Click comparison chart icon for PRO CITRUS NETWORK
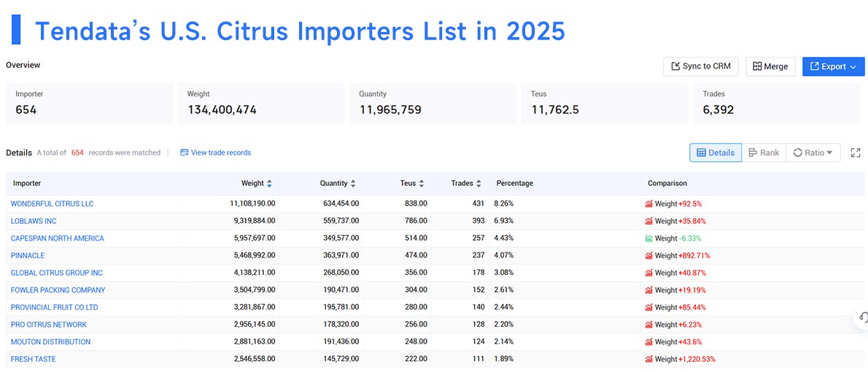868x372 pixels. 648,325
